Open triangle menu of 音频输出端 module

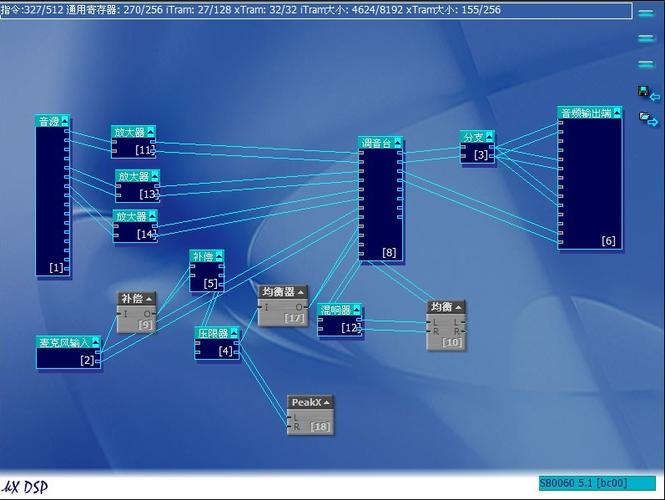pyautogui.click(x=617, y=113)
